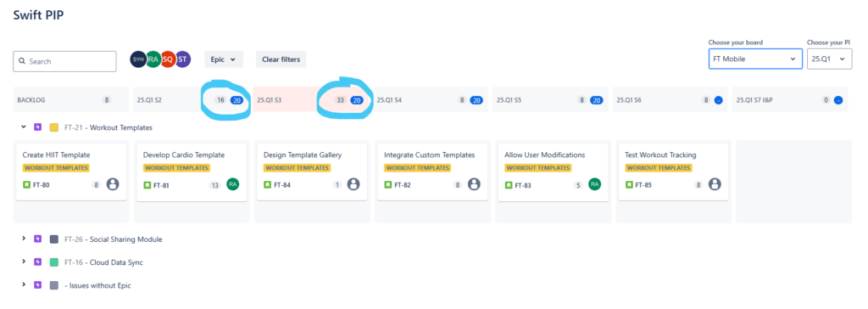Open the Design Template Gallery card
The image size is (868, 309).
coord(312,171)
